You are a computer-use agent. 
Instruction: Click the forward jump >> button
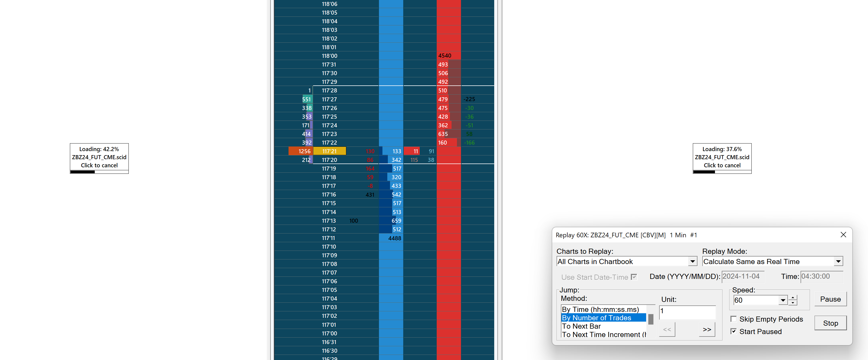pyautogui.click(x=707, y=330)
